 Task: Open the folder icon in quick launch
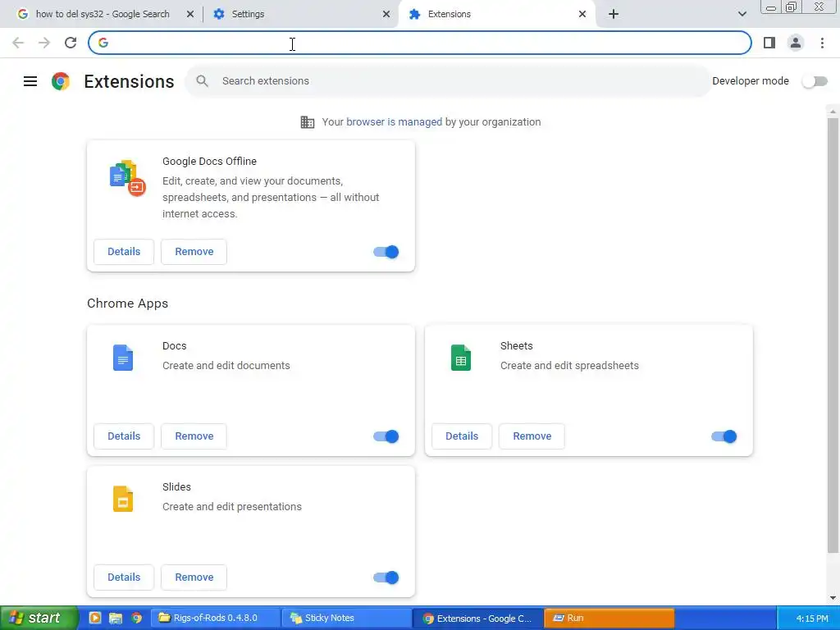(116, 618)
